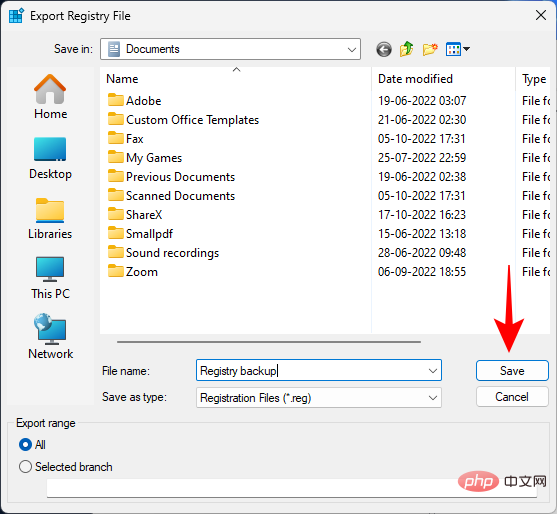Screen dimensions: 557x514
Task: Click the horizontal scrollbar below the file list
Action: (269, 342)
